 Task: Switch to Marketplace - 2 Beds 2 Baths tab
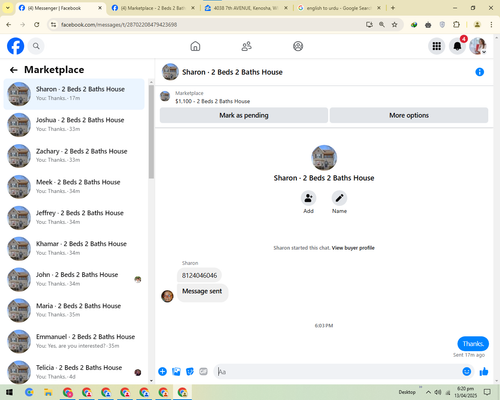click(x=153, y=8)
